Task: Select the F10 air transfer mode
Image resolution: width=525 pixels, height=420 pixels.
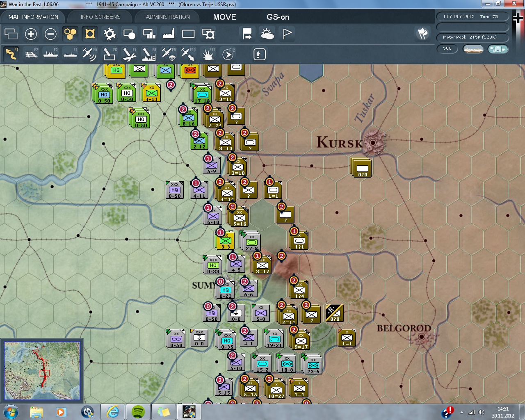Action: 188,54
